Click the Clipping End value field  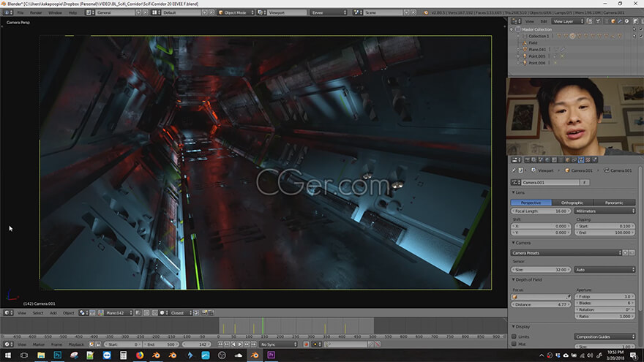(604, 233)
